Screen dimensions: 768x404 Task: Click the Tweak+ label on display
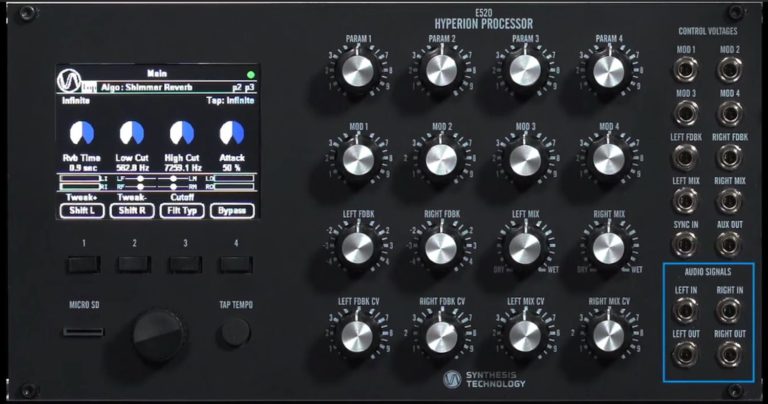[x=82, y=197]
